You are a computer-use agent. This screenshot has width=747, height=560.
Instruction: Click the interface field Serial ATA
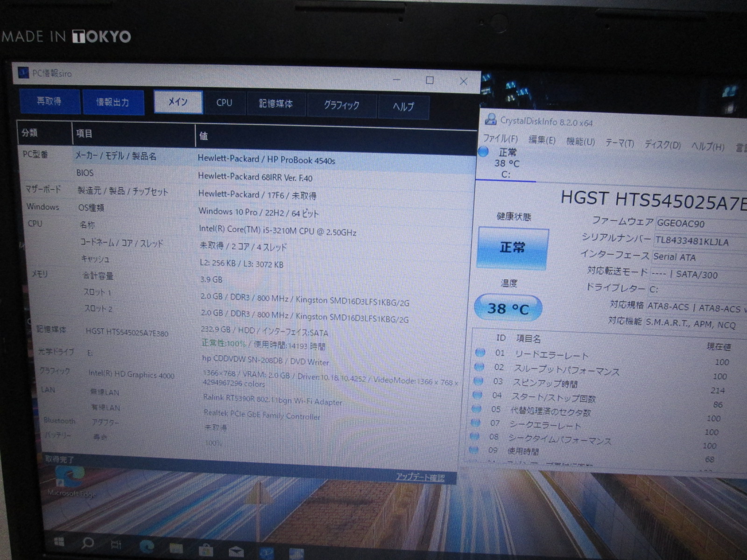[x=699, y=257]
